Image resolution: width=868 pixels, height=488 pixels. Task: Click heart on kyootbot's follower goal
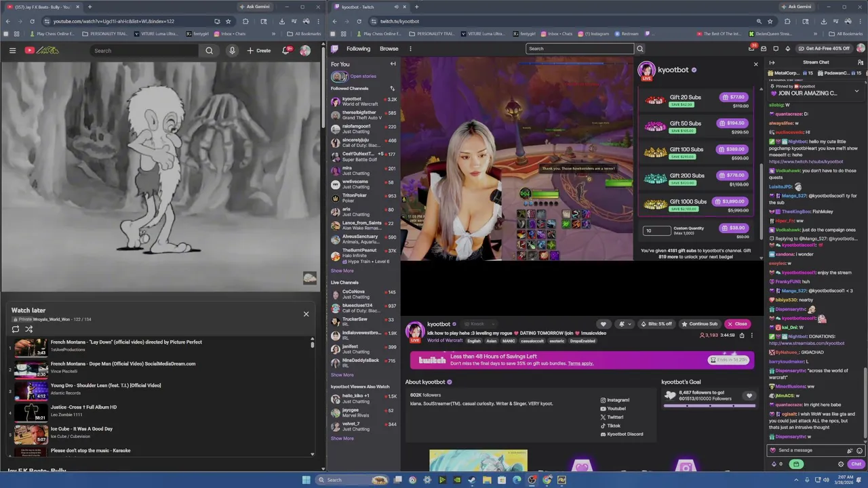tap(749, 396)
